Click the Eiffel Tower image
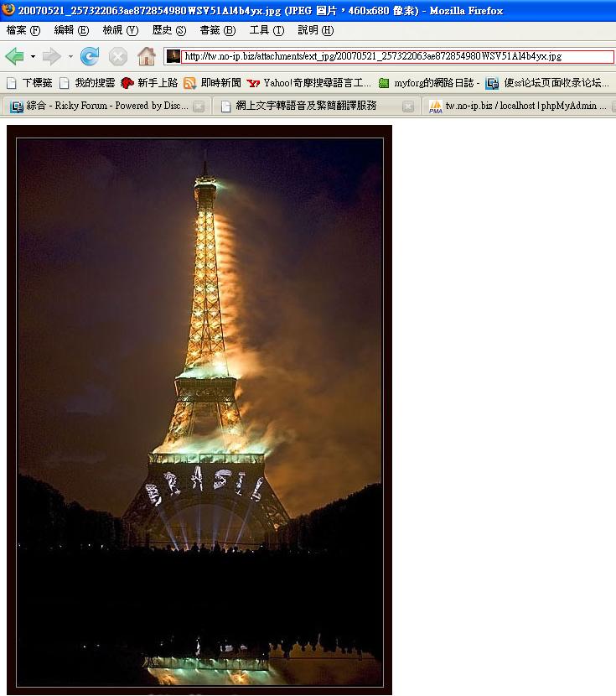 pos(199,410)
